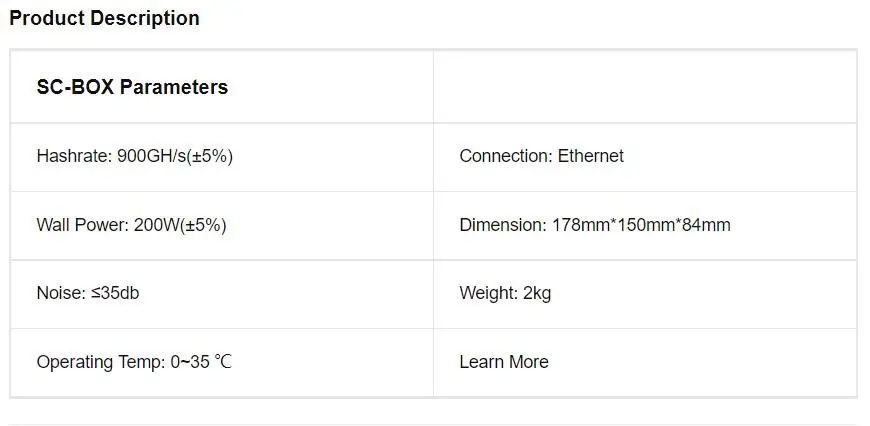Click the Dimension 178mm*150mm*84mm text
870x426 pixels.
[595, 225]
